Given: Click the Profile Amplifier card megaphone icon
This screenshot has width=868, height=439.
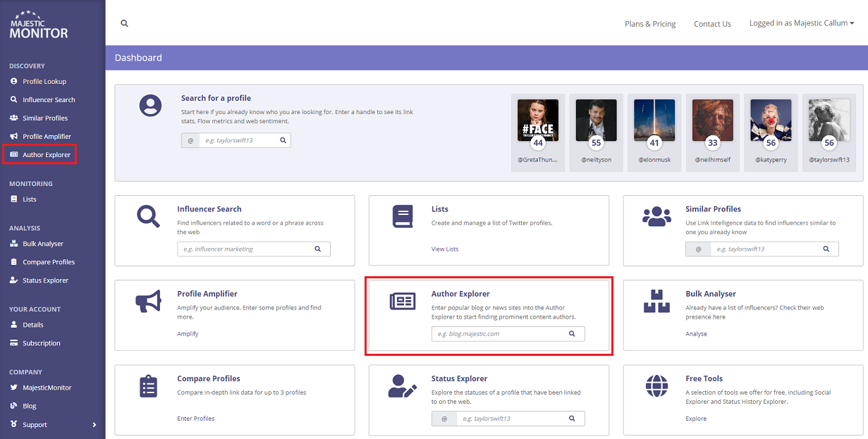Looking at the screenshot, I should 148,301.
